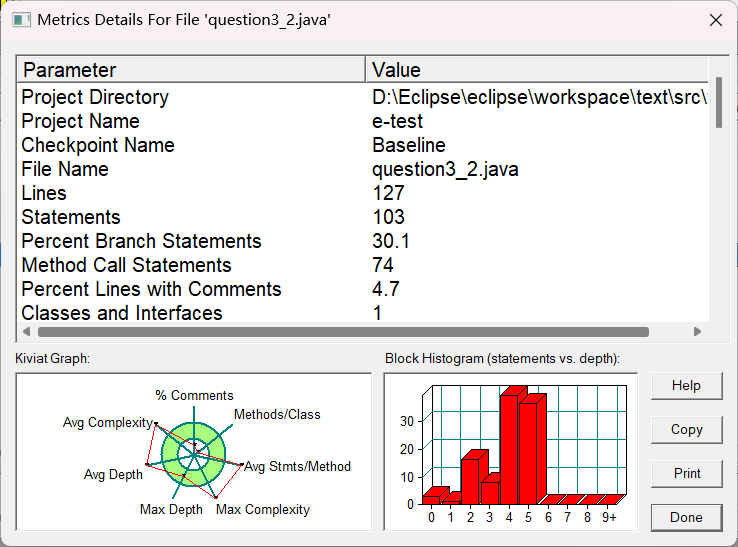The width and height of the screenshot is (738, 547).
Task: Click the comments value 4.7
Action: pyautogui.click(x=385, y=290)
